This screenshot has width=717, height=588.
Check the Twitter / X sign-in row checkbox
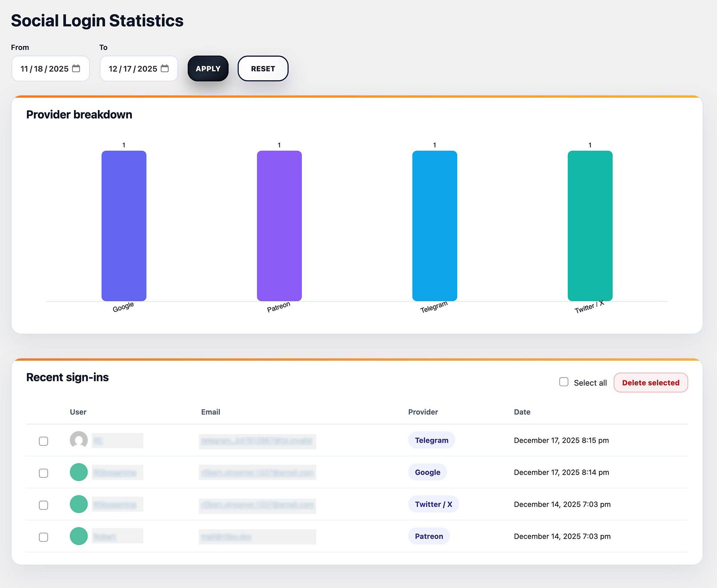44,505
